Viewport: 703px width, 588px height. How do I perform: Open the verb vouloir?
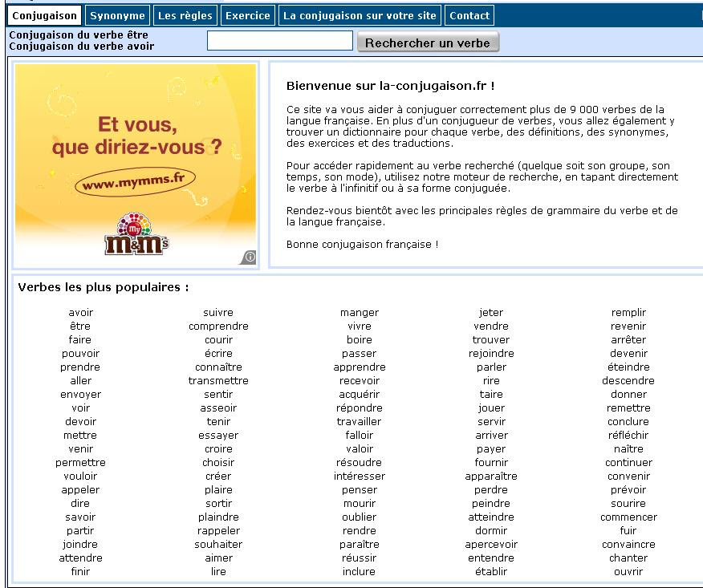tap(80, 476)
